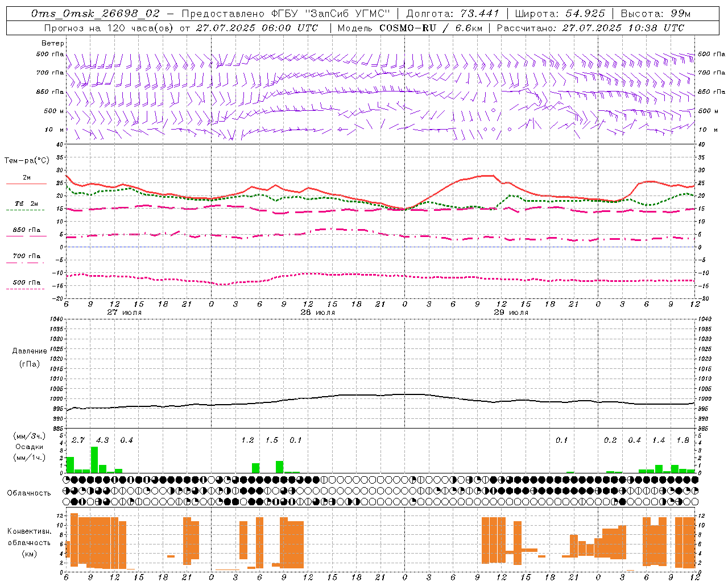Click the elevation text "Высота: 99м"
Screen dimensions: 728x582
click(656, 13)
